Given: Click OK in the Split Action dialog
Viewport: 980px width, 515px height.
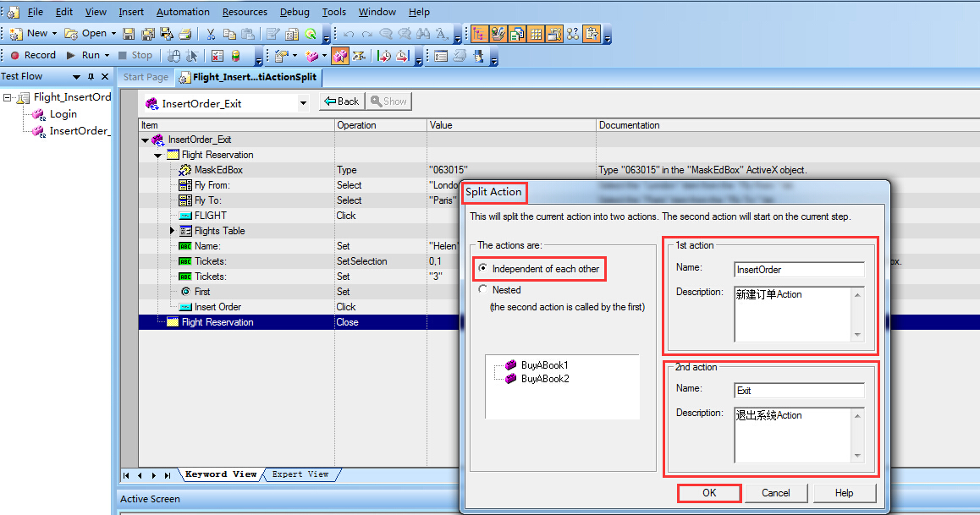Looking at the screenshot, I should pos(709,492).
